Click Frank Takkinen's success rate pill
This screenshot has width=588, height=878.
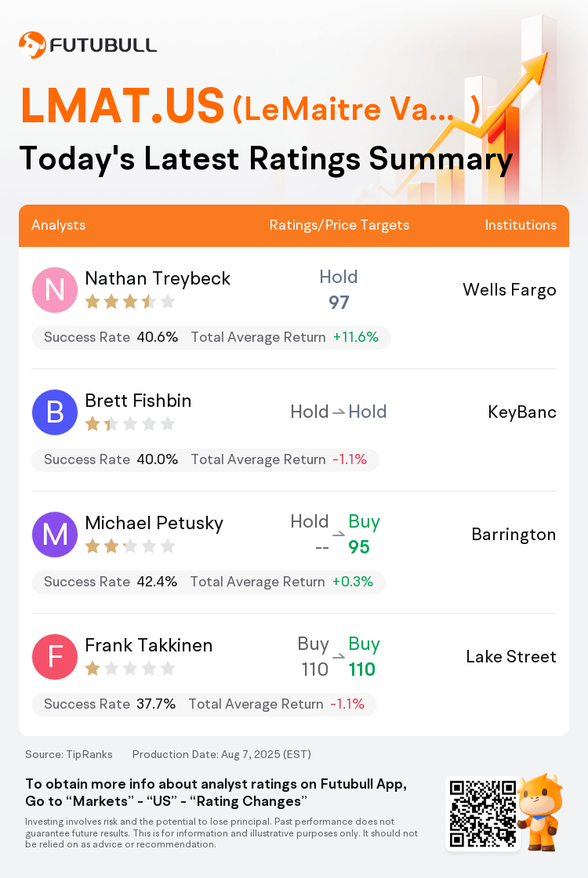pos(204,704)
